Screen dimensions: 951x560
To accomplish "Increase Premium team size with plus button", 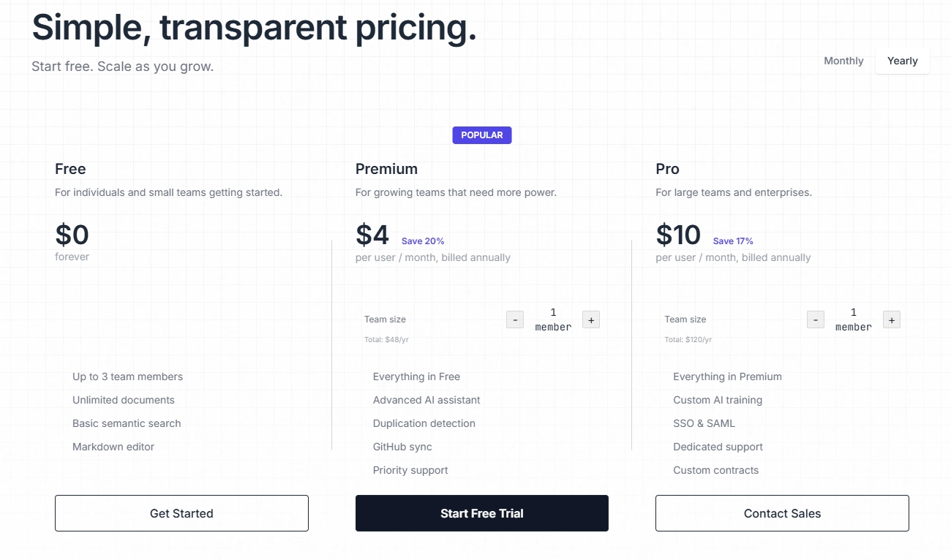I will 591,319.
